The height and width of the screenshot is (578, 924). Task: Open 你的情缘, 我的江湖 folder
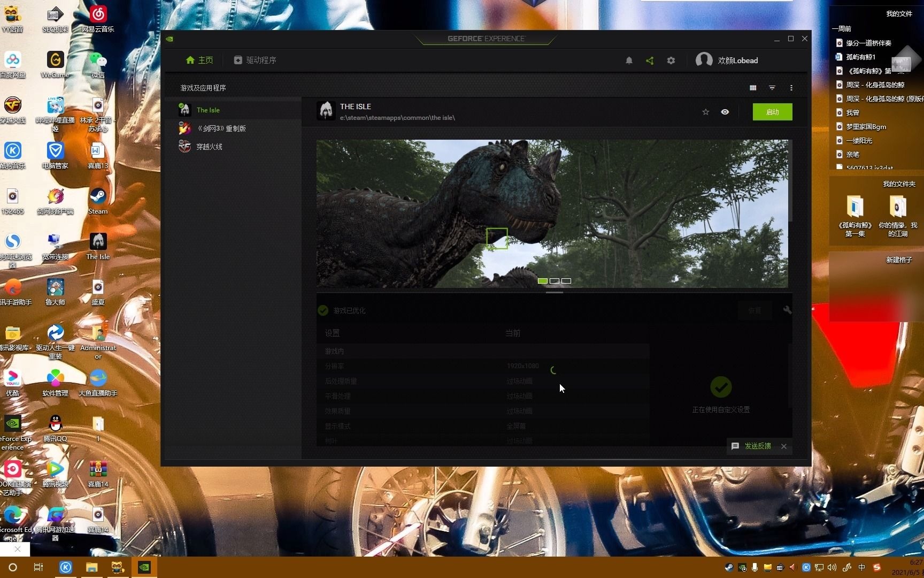pos(898,216)
